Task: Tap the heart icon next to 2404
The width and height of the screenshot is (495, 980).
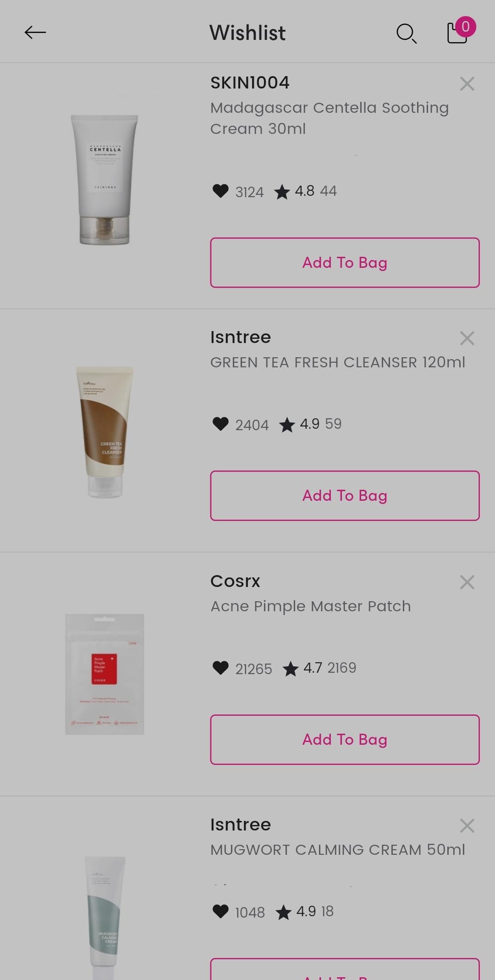Action: [x=220, y=424]
